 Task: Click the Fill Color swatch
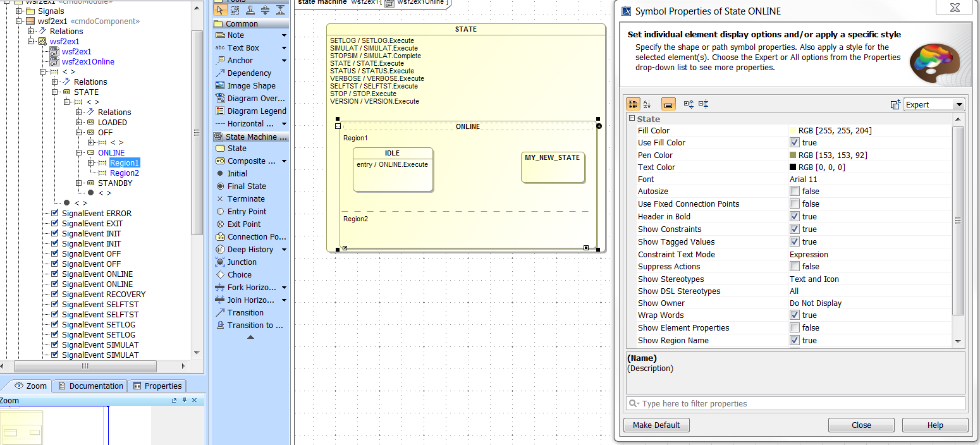point(793,131)
